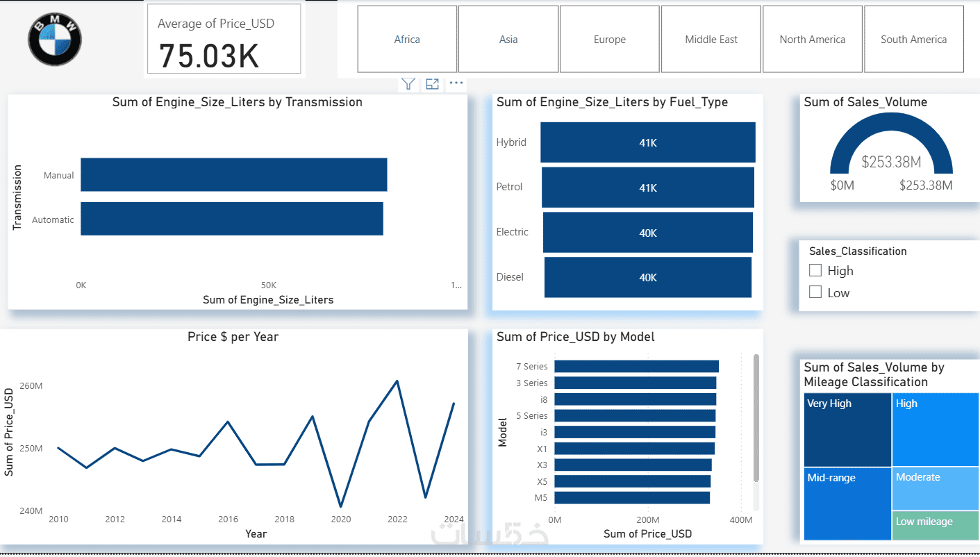The image size is (980, 557).
Task: Click the 7 Series bar in Model chart
Action: [x=636, y=366]
